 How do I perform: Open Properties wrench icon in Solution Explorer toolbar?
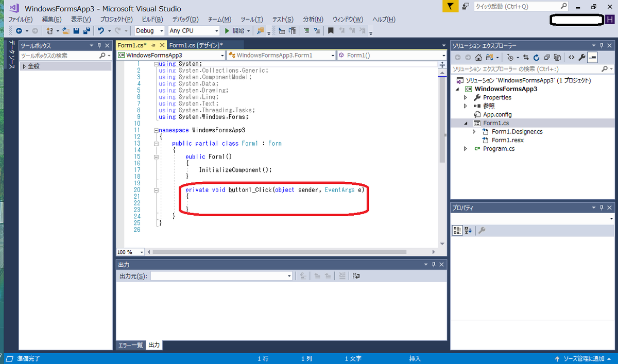coord(582,57)
